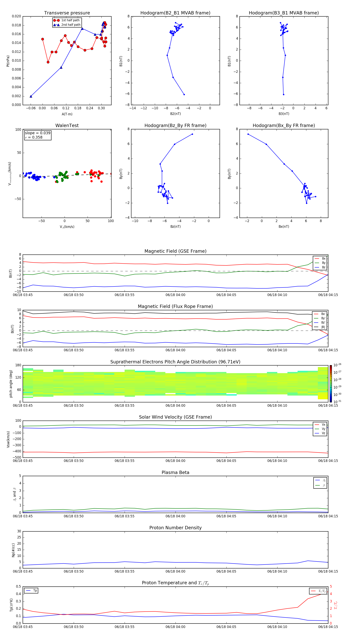Select the By entry in the GSE magnetic field legend
This screenshot has width=351, height=644.
[320, 263]
